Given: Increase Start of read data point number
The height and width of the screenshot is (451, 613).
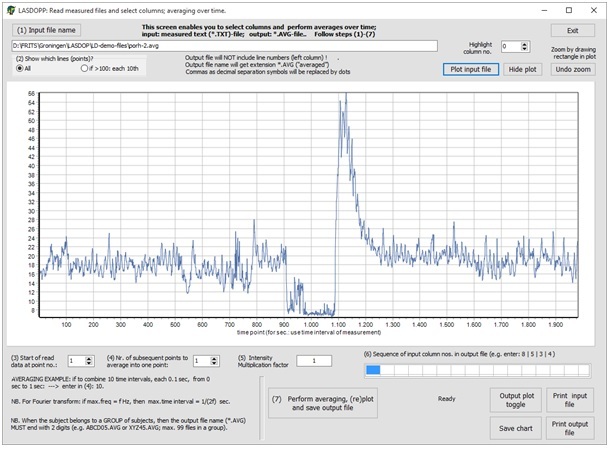Looking at the screenshot, I should coord(89,358).
